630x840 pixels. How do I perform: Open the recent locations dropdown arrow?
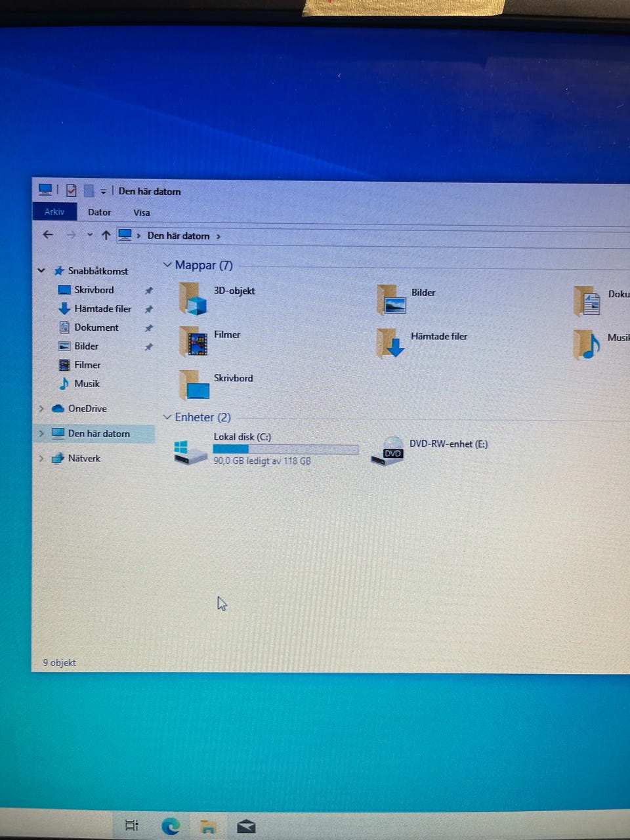pyautogui.click(x=90, y=235)
